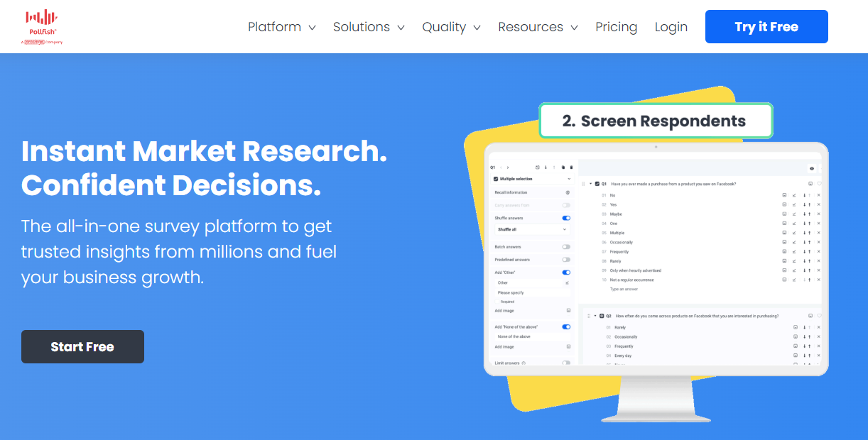Open the Quality navigation menu

click(x=445, y=27)
